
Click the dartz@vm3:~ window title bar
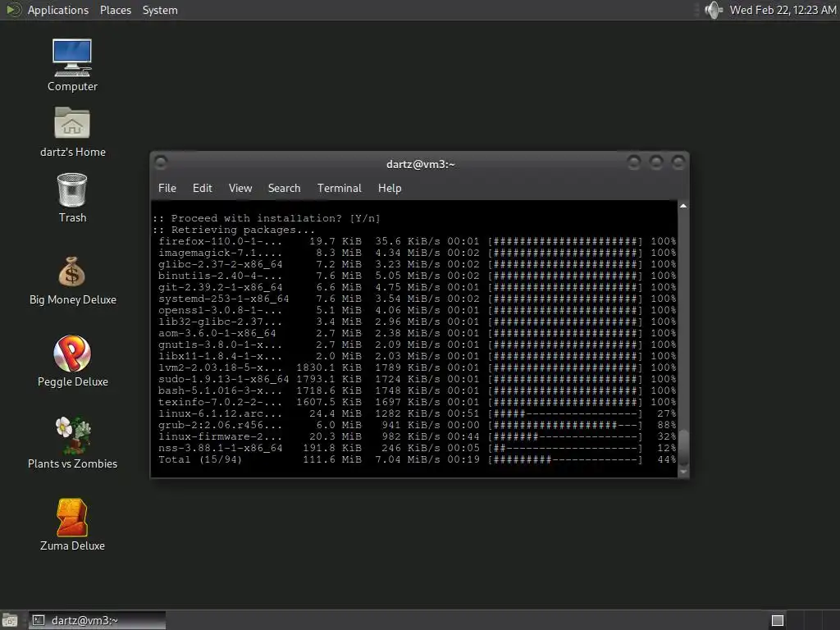tap(420, 164)
